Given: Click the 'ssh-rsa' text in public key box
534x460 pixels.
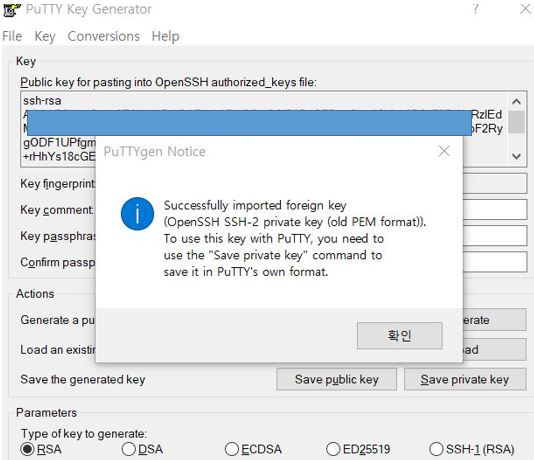Looking at the screenshot, I should [42, 101].
